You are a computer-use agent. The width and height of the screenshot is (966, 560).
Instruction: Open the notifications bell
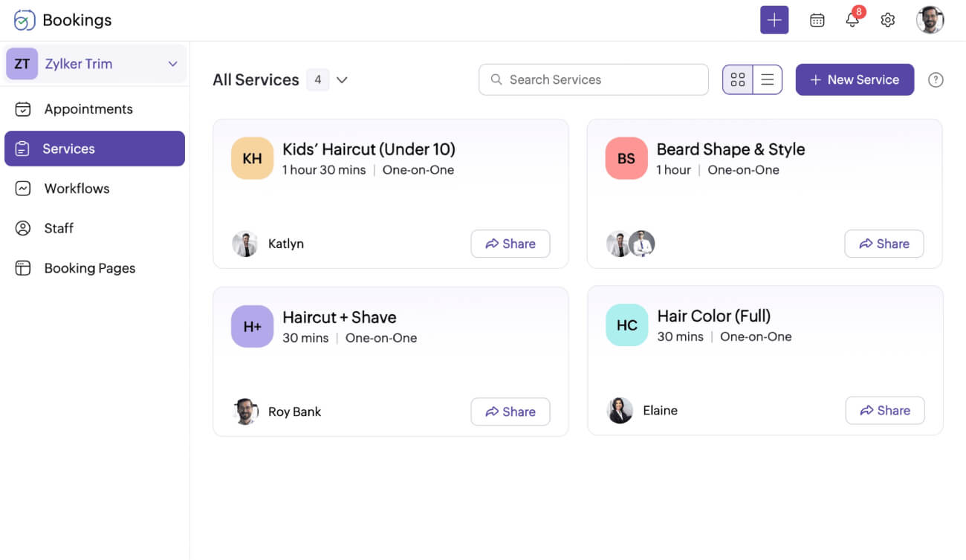[852, 20]
